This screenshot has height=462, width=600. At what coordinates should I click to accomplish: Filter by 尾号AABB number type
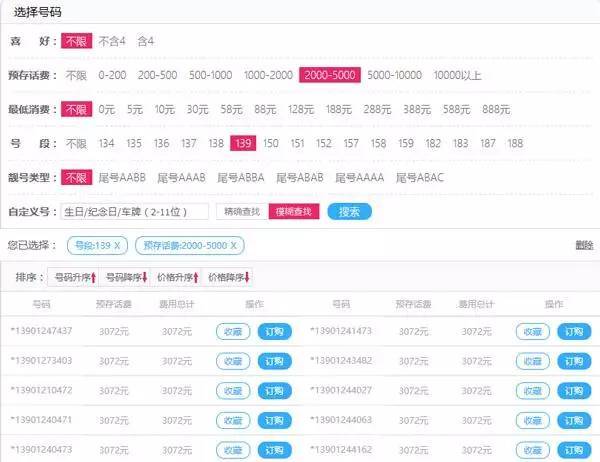(x=122, y=178)
